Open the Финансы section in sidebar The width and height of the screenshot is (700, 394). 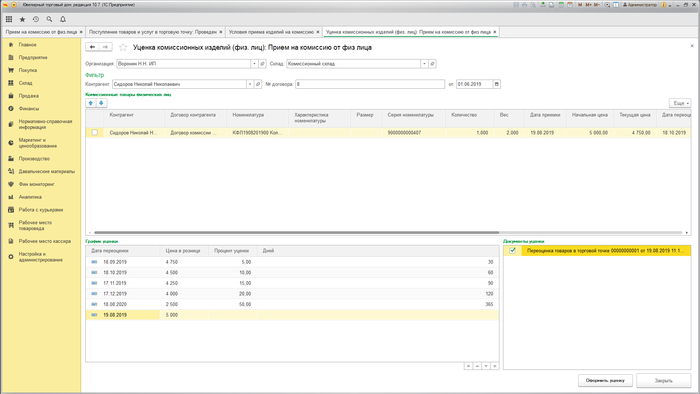click(29, 108)
